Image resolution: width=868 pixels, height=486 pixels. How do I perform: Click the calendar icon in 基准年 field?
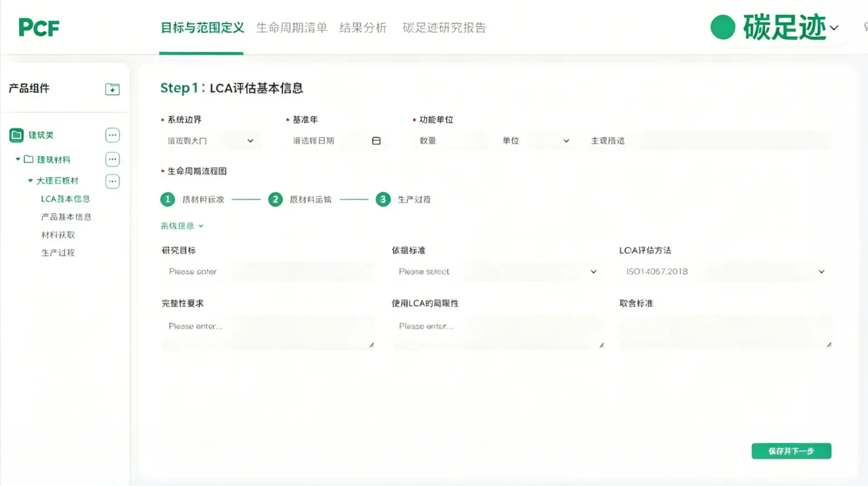click(x=376, y=140)
